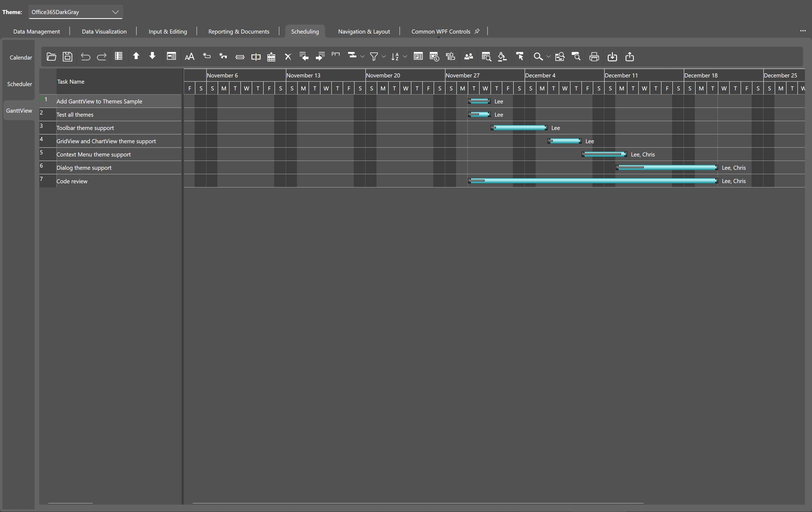Viewport: 812px width, 512px height.
Task: Click the filter funnel icon
Action: coord(374,57)
